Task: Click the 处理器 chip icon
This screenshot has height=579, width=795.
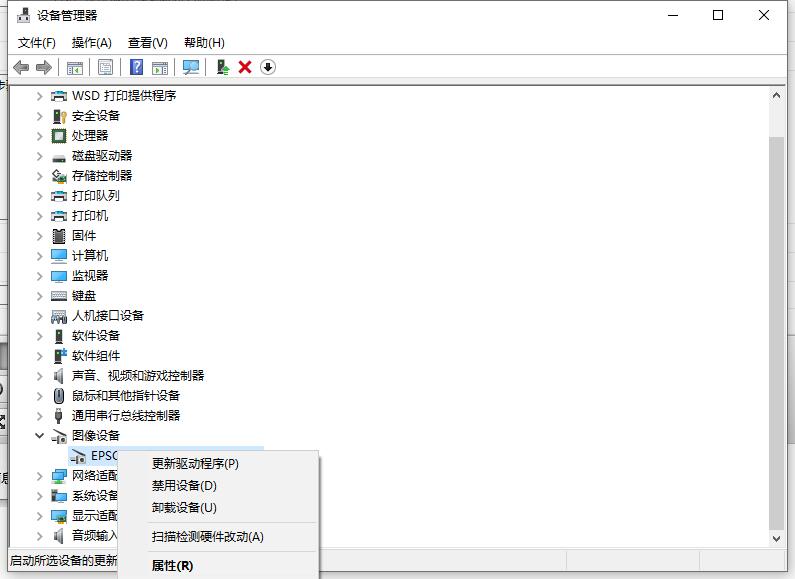Action: [59, 136]
